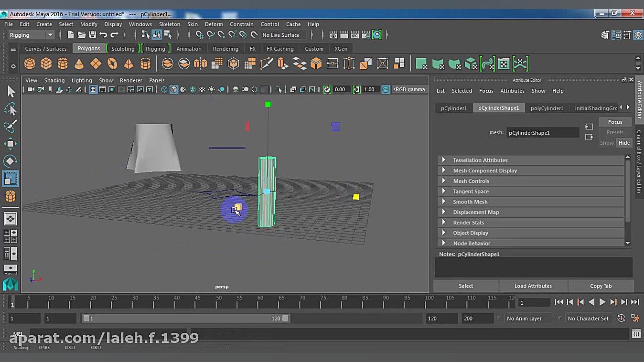Toggle sRGB gamma in the viewport bar

click(x=386, y=89)
